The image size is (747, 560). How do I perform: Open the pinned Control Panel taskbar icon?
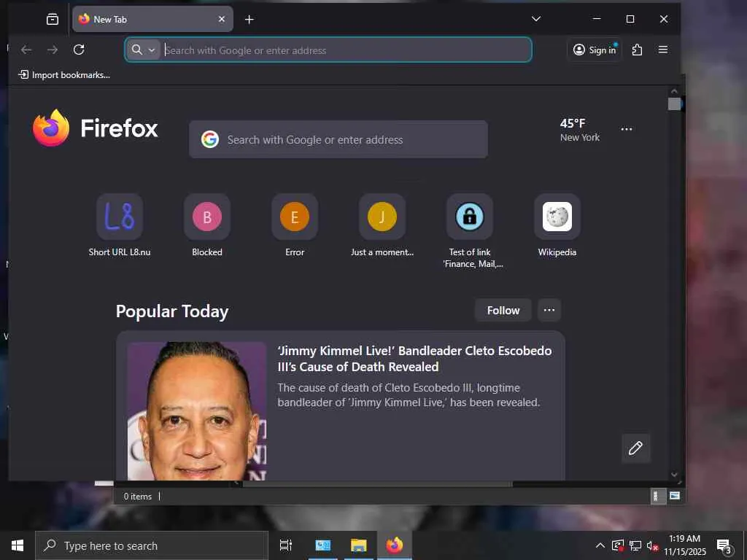click(323, 545)
